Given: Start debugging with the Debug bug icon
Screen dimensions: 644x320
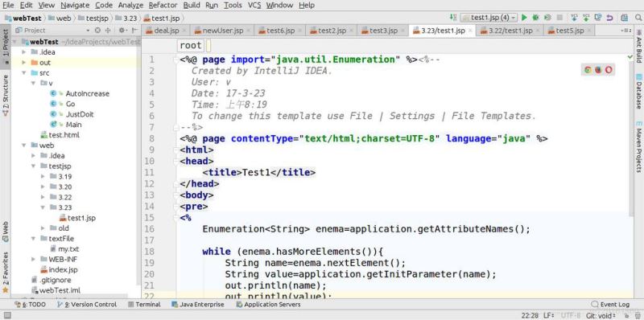Looking at the screenshot, I should tap(535, 18).
